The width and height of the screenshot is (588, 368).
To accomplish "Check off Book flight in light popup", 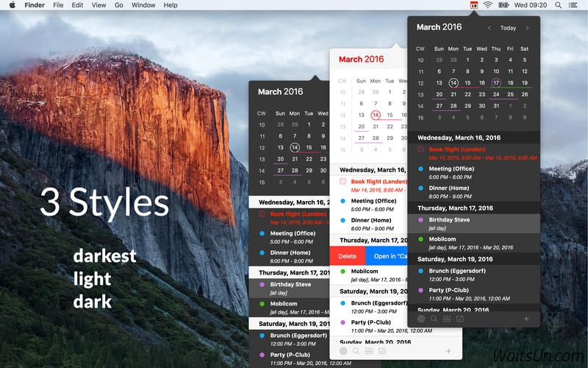I will click(343, 181).
